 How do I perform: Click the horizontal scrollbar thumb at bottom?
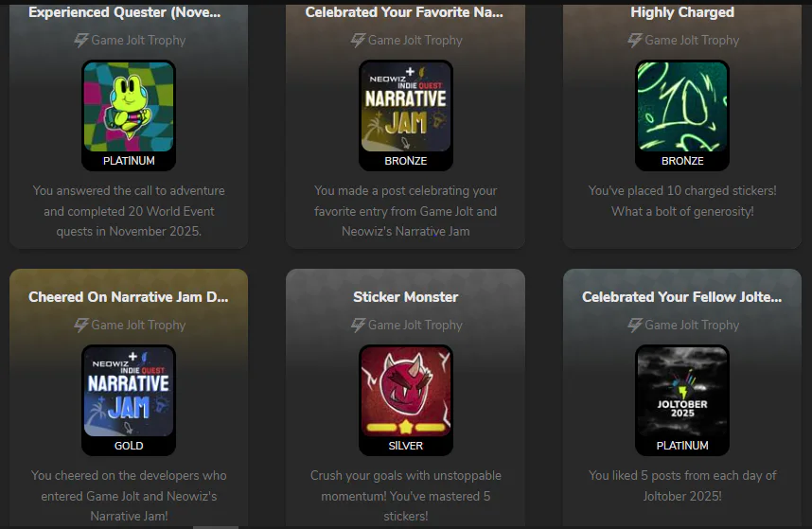tap(216, 527)
